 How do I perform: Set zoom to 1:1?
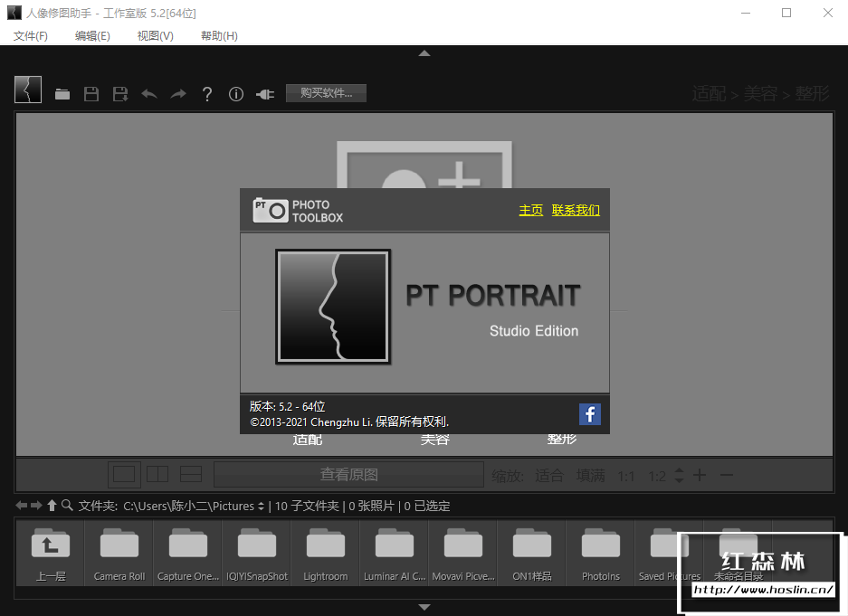626,476
